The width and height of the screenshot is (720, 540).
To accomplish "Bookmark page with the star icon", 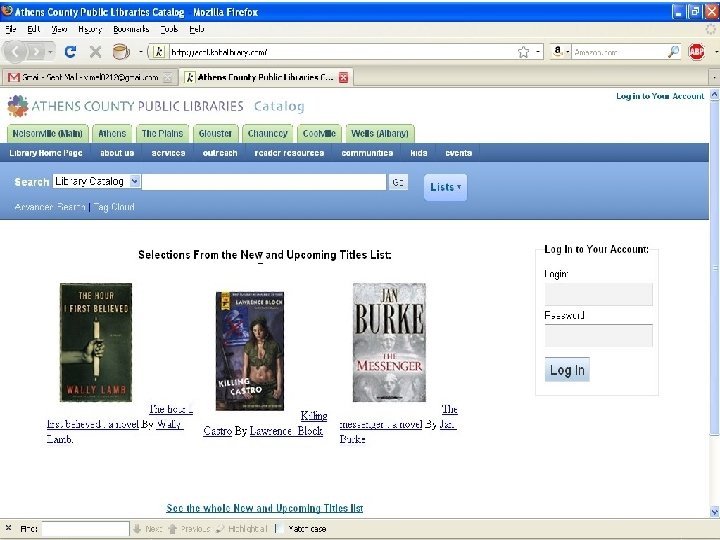I will click(523, 52).
